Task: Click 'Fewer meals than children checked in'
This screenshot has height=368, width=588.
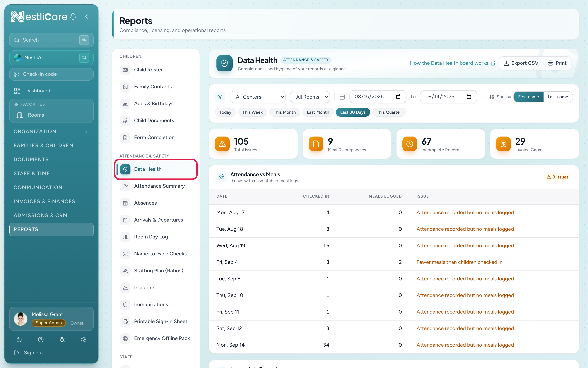Action: coord(459,262)
